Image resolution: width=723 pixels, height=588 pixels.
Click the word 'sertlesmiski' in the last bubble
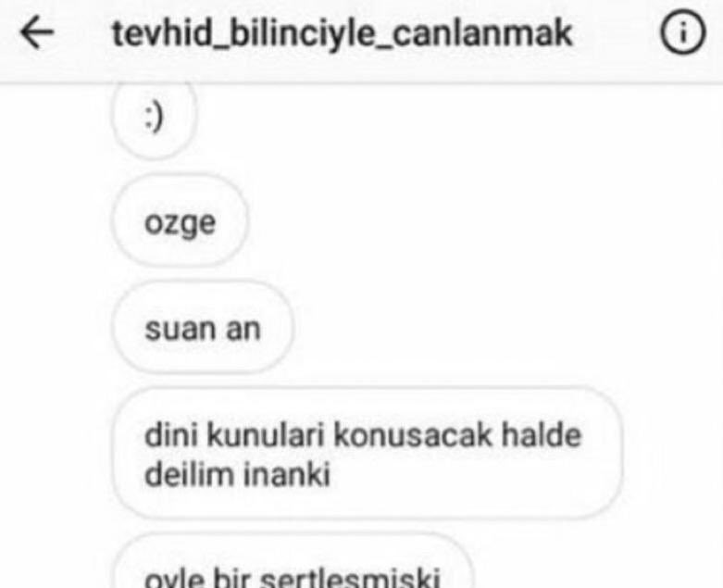(x=351, y=578)
